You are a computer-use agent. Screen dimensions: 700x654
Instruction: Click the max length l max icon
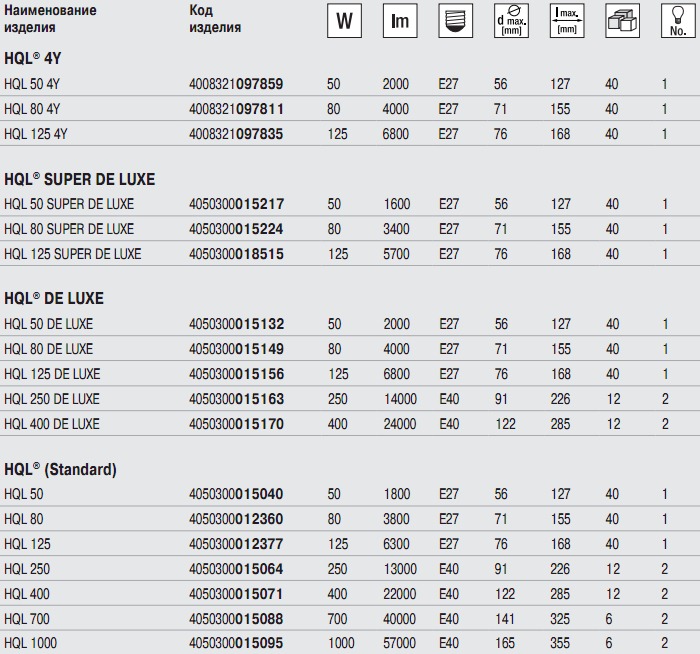click(567, 21)
